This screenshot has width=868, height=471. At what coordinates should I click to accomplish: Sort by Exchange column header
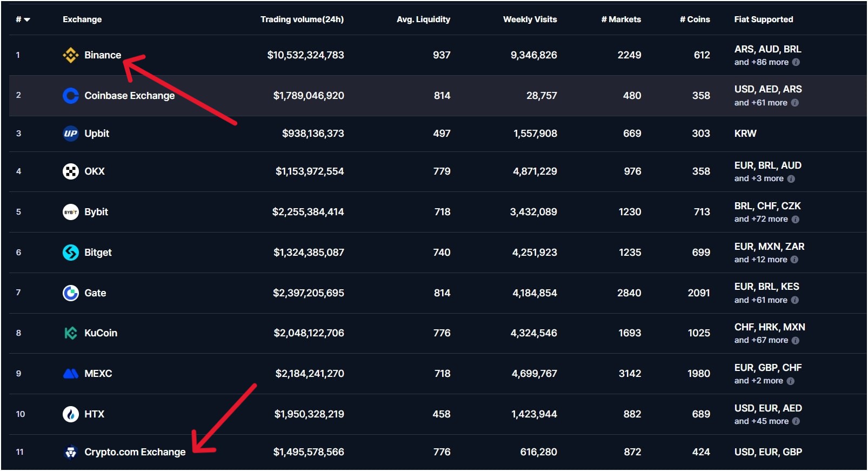(82, 19)
